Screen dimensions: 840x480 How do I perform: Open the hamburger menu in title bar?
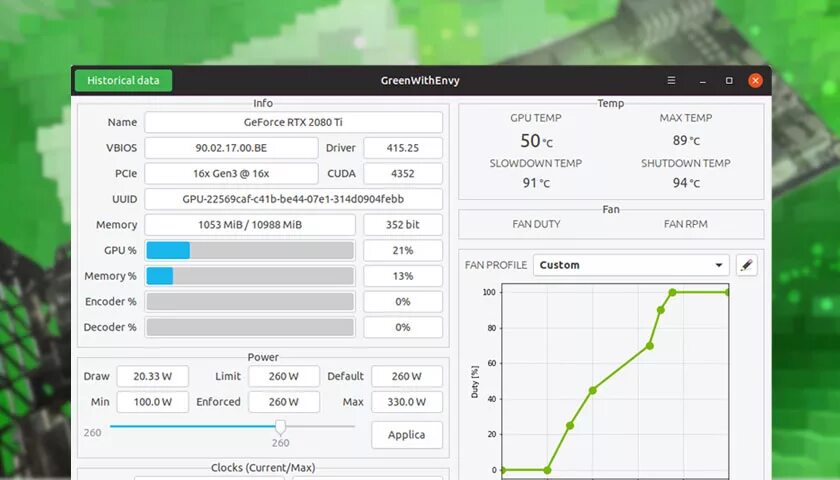pyautogui.click(x=671, y=80)
